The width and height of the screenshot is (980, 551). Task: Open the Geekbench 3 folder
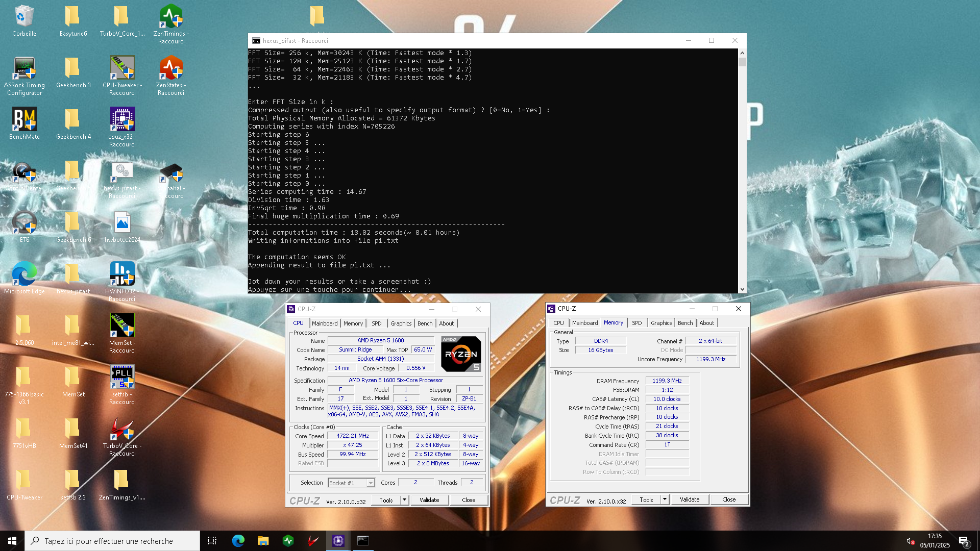tap(73, 72)
